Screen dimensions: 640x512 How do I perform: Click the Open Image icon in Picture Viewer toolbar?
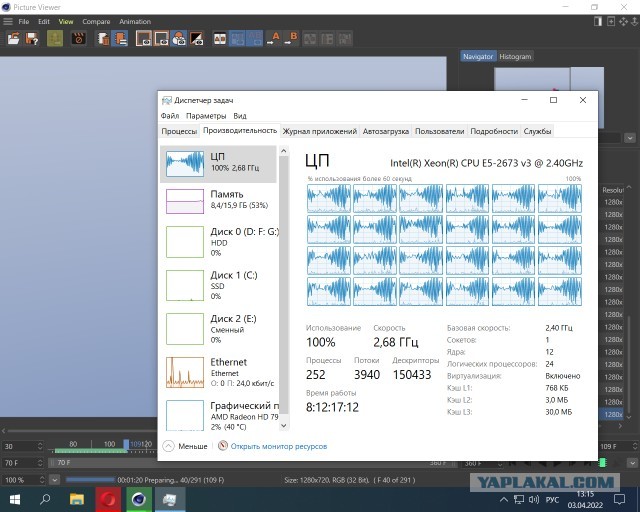[x=13, y=39]
